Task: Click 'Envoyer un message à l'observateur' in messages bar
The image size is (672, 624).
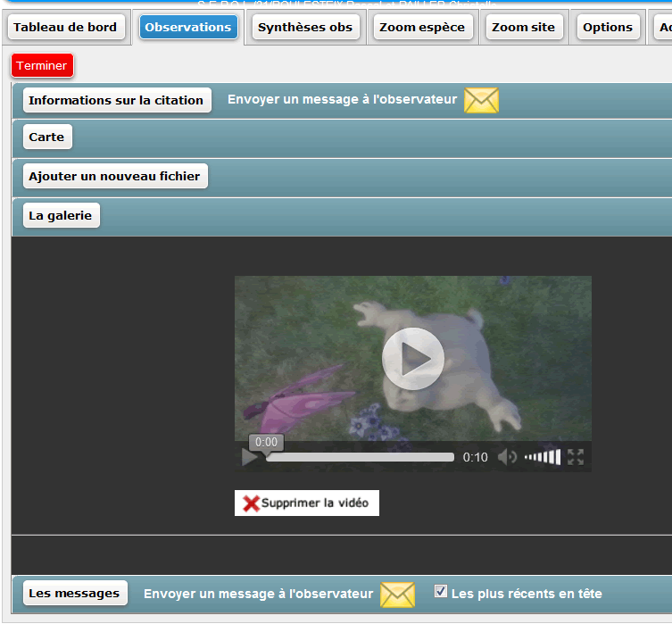Action: (x=258, y=594)
